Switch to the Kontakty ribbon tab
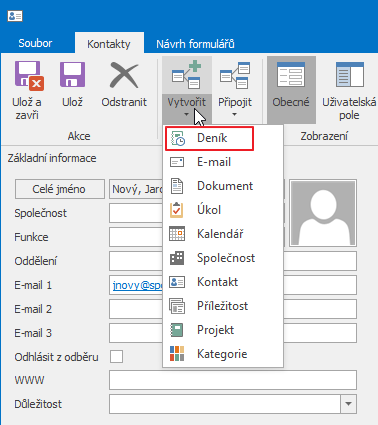The width and height of the screenshot is (378, 425). click(109, 44)
